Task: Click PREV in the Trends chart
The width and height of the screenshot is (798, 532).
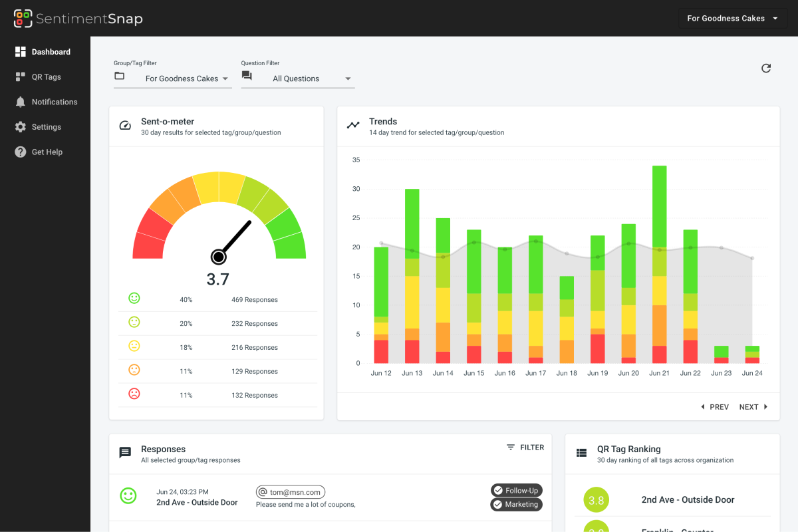Action: [x=715, y=407]
